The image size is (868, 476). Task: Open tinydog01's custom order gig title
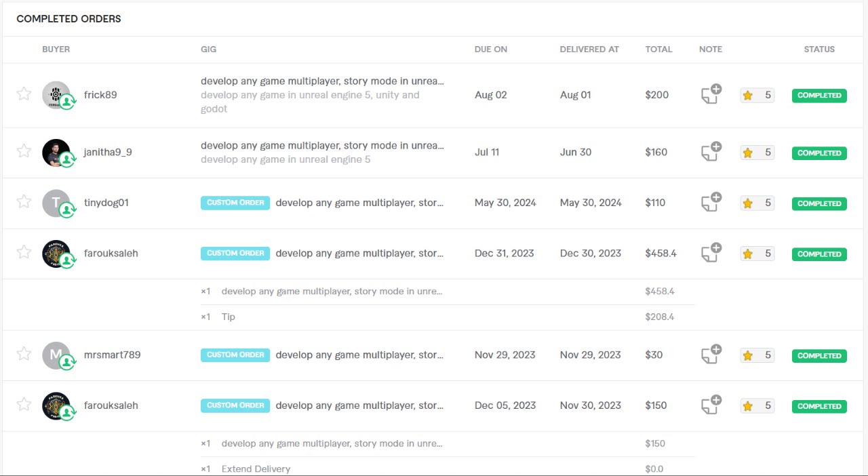359,202
